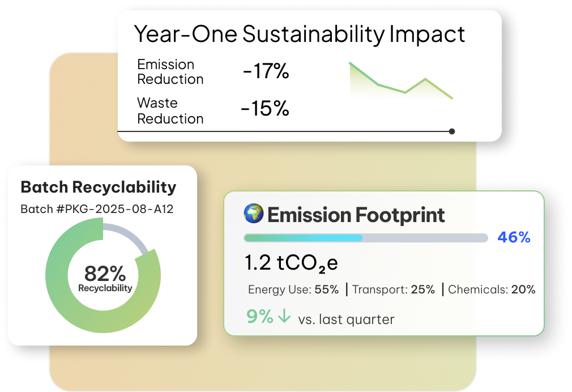The image size is (572, 392).
Task: Click the dot at the timeline's end
Action: [x=451, y=131]
